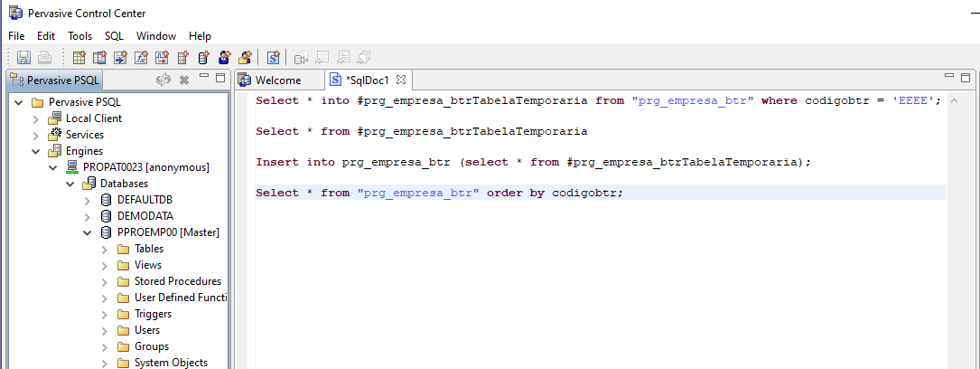Click the delete X icon in Pervasive PSQL panel
Viewport: 980px width, 369px height.
[x=184, y=80]
